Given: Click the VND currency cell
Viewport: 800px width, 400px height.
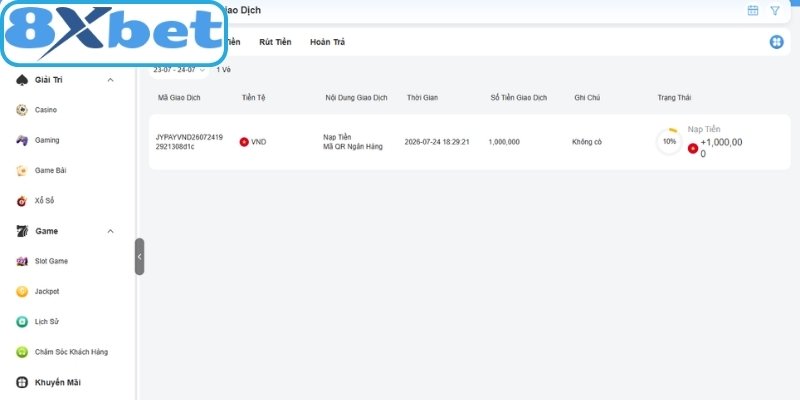Looking at the screenshot, I should [253, 142].
